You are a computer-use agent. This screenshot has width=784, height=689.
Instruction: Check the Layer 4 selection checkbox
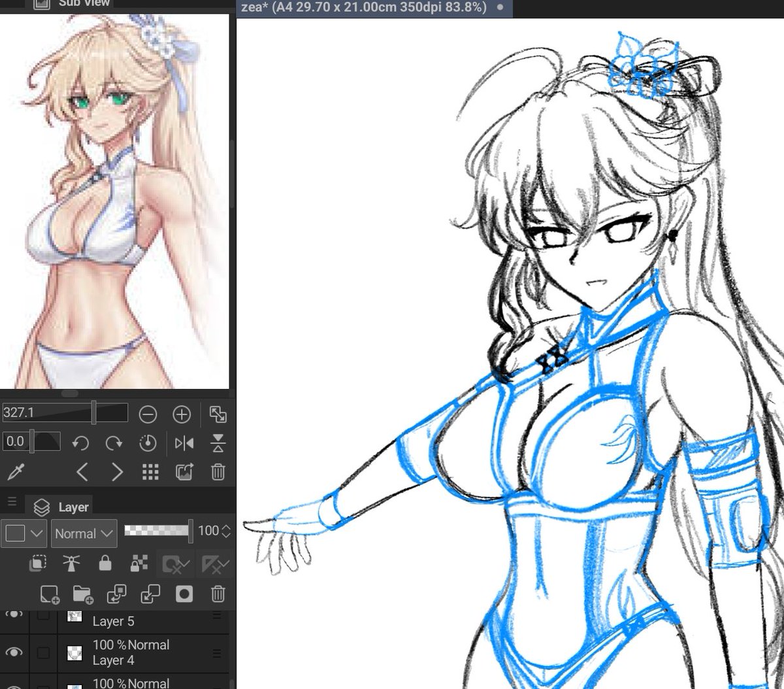pos(44,652)
